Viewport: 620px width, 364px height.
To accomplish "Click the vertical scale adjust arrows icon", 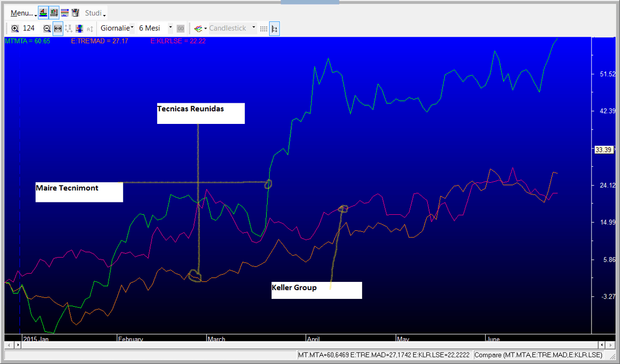I will (69, 28).
